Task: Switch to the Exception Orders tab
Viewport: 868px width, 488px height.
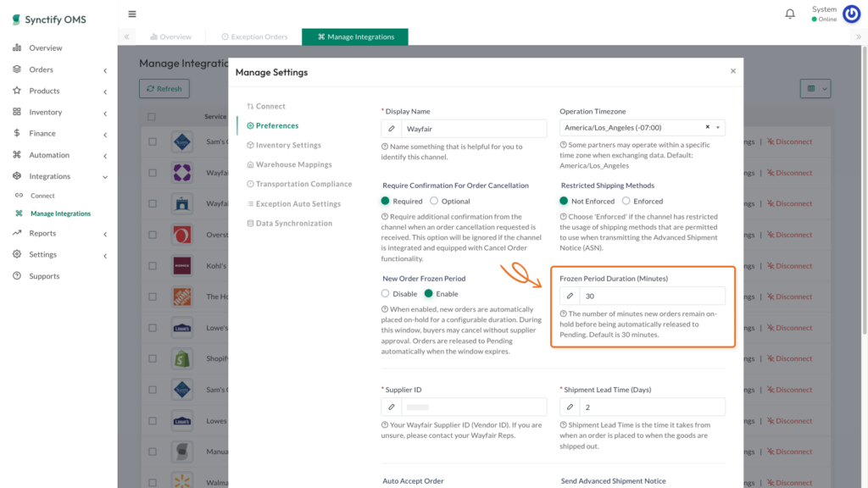Action: click(254, 36)
